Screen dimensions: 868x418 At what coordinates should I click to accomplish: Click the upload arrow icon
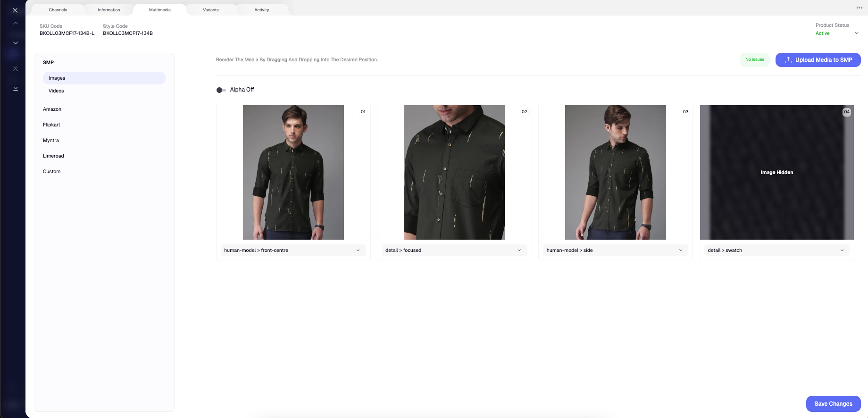[x=788, y=60]
